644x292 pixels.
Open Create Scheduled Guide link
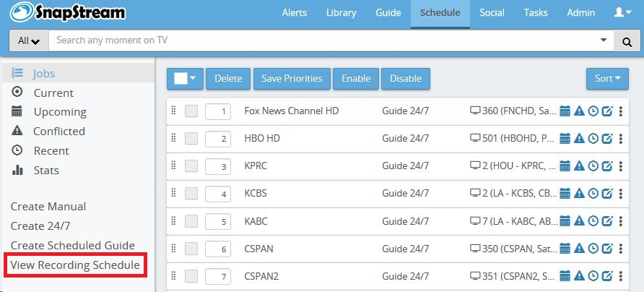tap(73, 246)
